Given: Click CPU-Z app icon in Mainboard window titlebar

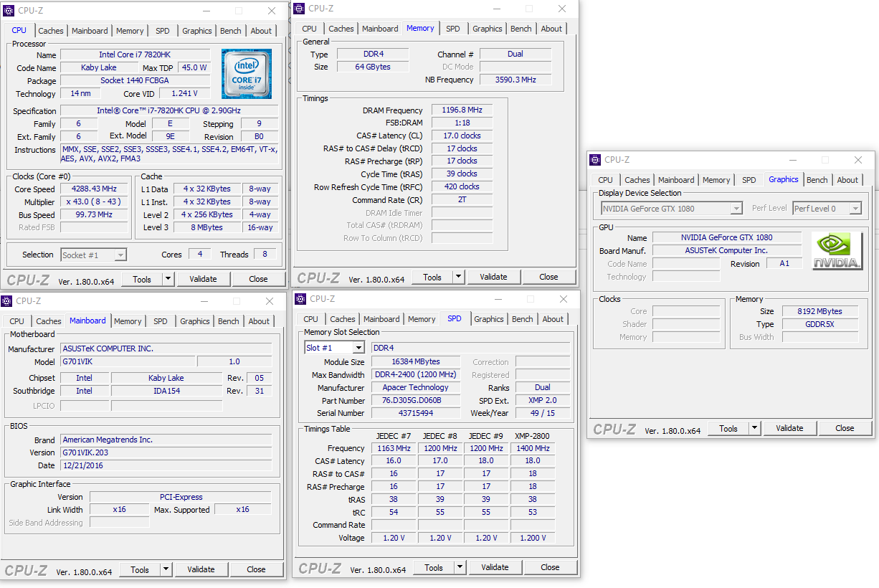Looking at the screenshot, I should click(x=7, y=301).
